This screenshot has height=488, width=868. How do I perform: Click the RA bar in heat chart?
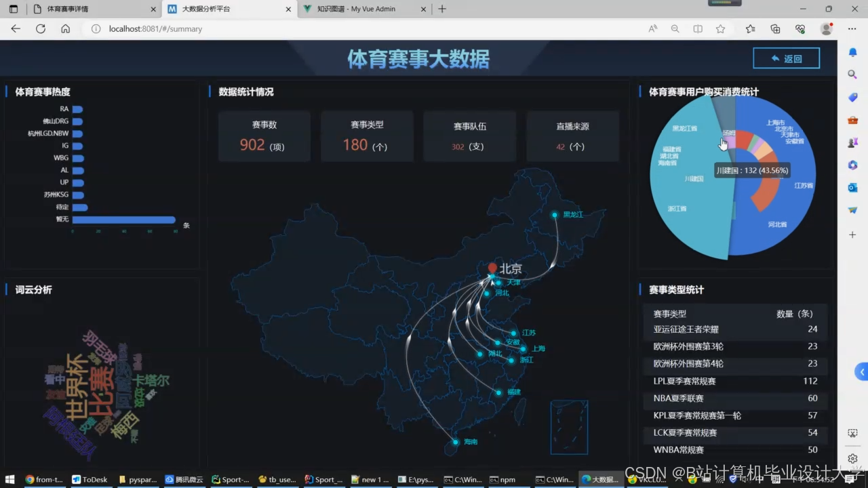[77, 109]
